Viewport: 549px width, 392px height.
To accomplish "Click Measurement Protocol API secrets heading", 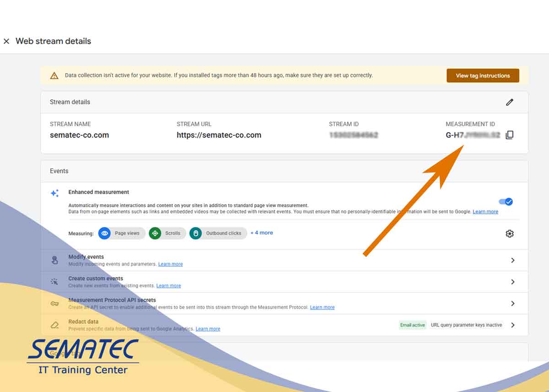I will 112,300.
